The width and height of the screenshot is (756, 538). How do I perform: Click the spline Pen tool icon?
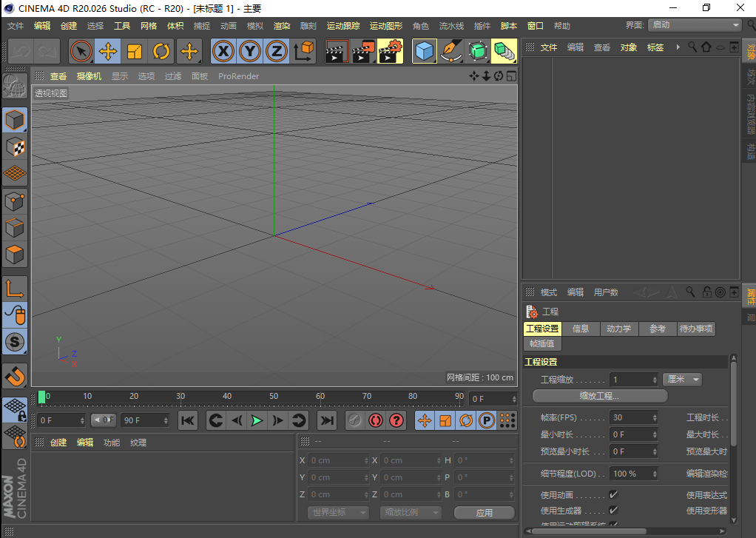click(x=451, y=52)
